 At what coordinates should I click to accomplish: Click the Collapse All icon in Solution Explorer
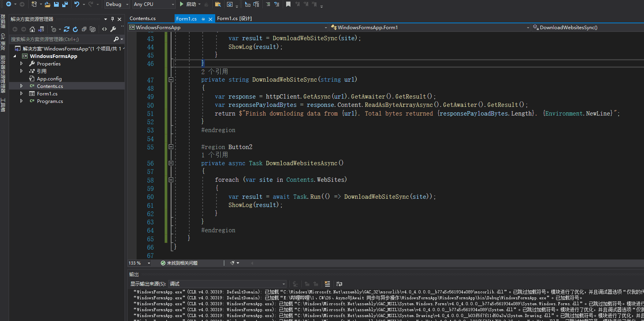[84, 29]
